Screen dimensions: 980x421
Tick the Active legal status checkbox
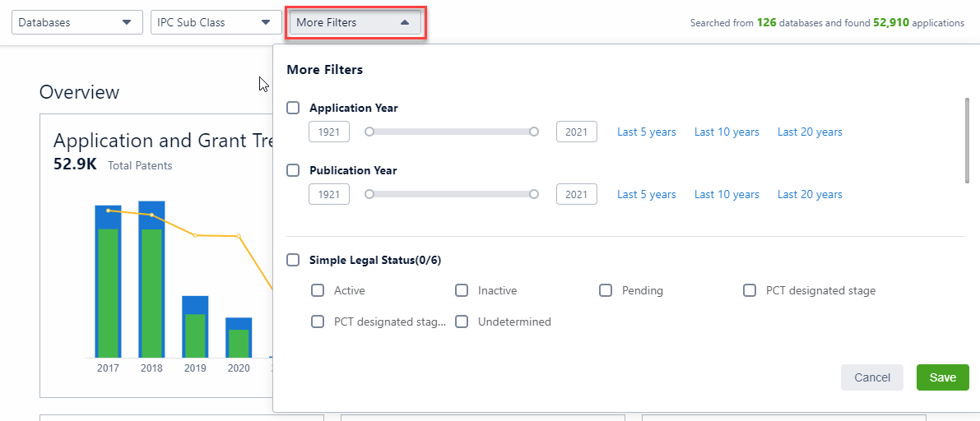318,290
